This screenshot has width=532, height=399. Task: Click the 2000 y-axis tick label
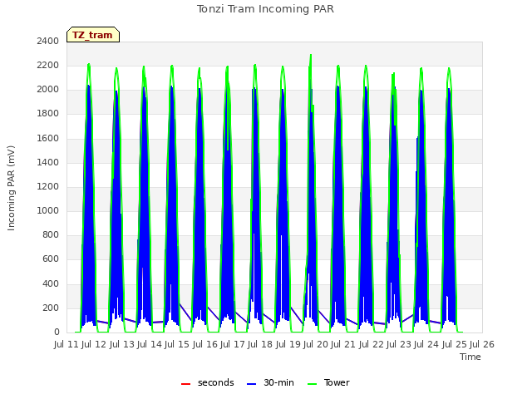tap(48, 90)
